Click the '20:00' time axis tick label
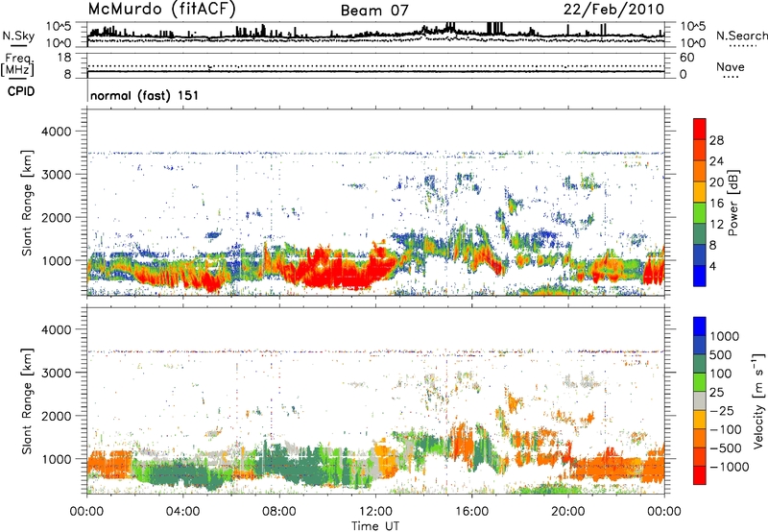768x532 pixels. (x=567, y=512)
